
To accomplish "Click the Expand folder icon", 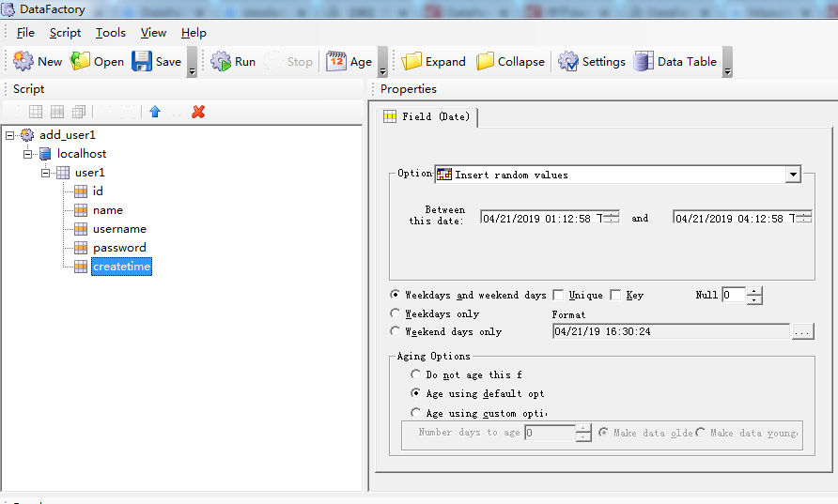I will (x=411, y=61).
